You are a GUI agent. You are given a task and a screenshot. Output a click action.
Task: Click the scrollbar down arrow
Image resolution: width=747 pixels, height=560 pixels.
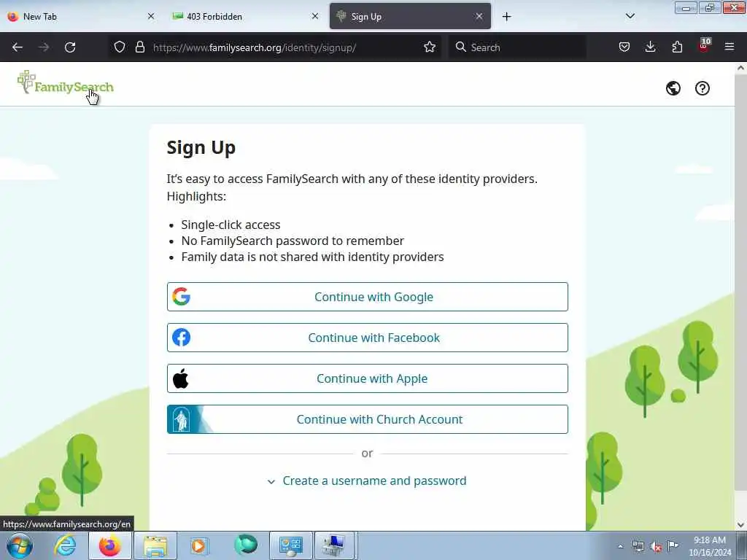[740, 525]
